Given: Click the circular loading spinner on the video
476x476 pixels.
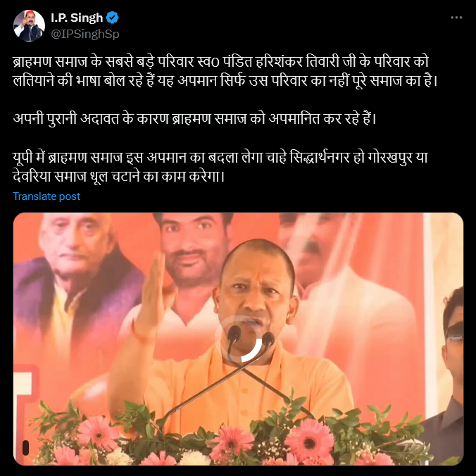Looking at the screenshot, I should (x=238, y=339).
